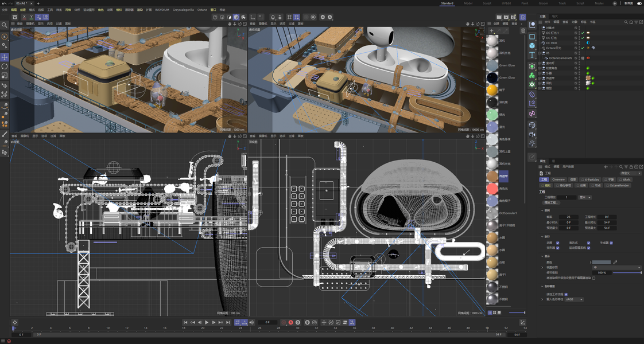Toggle the 表达式 checkbox
This screenshot has height=344, width=644.
(x=588, y=243)
